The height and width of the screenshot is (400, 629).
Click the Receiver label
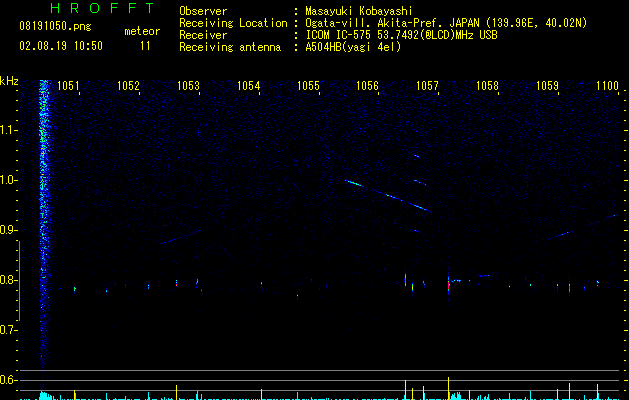tap(203, 35)
